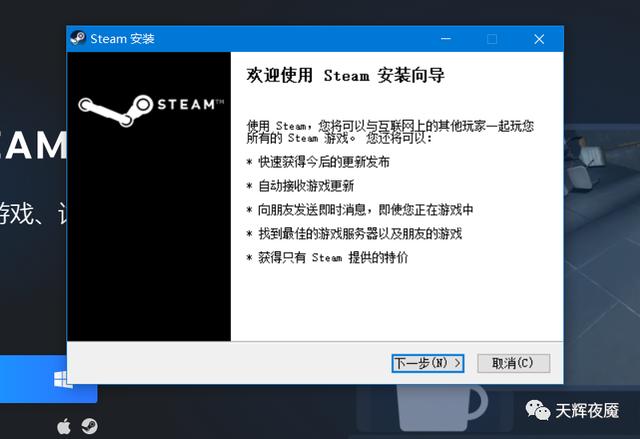Image resolution: width=640 pixels, height=439 pixels.
Task: Close the Steam 安装 window
Action: click(x=539, y=39)
